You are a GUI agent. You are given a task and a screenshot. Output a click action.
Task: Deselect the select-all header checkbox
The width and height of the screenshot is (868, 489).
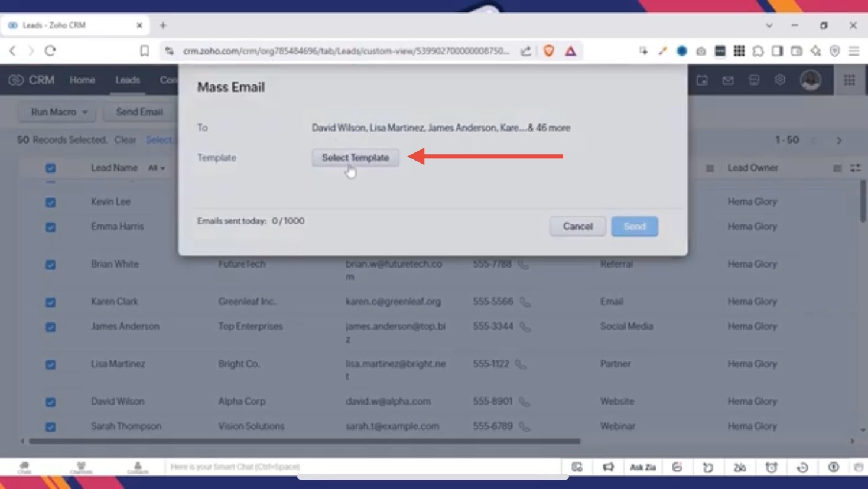[x=51, y=168]
